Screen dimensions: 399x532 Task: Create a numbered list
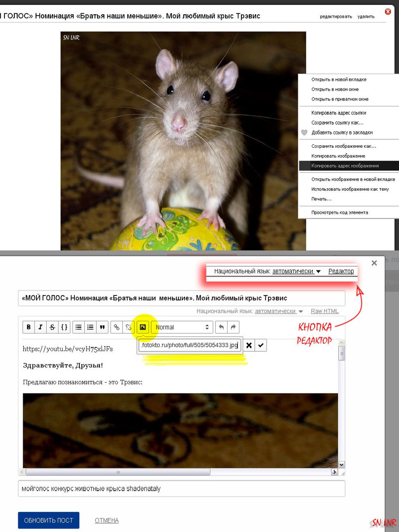[91, 327]
